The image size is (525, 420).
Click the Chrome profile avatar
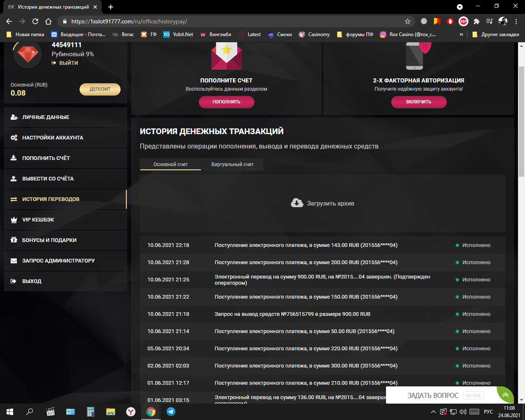(503, 21)
